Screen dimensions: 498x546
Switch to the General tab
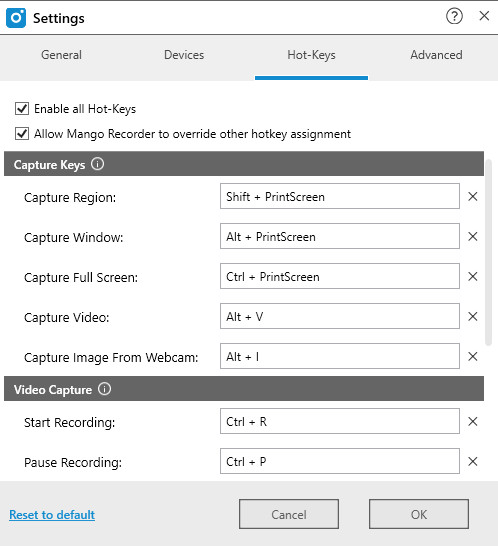click(61, 55)
